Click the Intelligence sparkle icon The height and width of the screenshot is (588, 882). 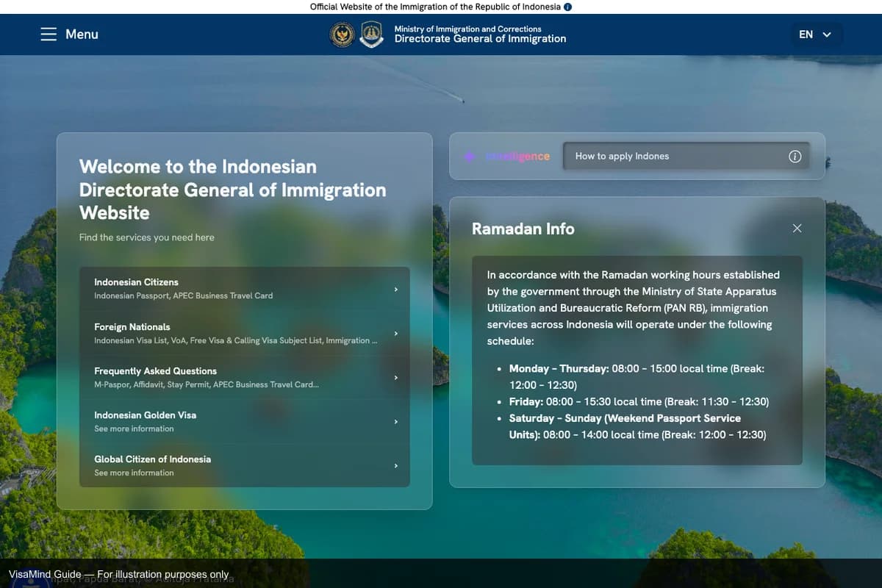pyautogui.click(x=469, y=156)
